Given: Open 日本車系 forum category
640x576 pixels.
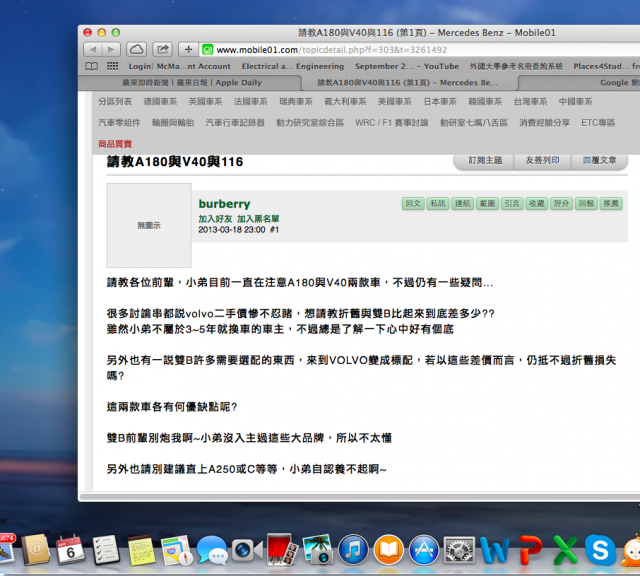Looking at the screenshot, I should point(440,102).
